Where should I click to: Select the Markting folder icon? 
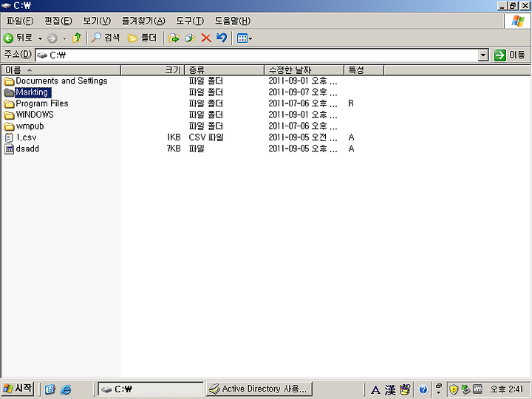(x=9, y=92)
